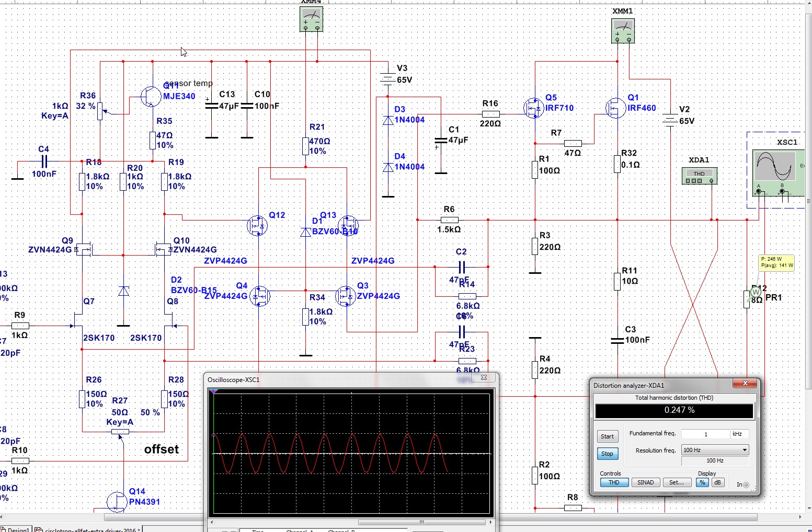Click Start in the distortion analyzer
The height and width of the screenshot is (532, 812).
[x=607, y=436]
